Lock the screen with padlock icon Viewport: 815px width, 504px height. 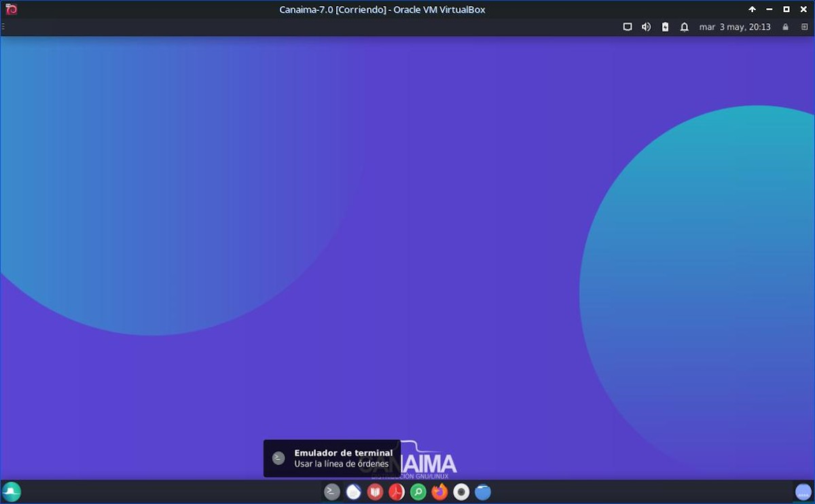[x=786, y=27]
